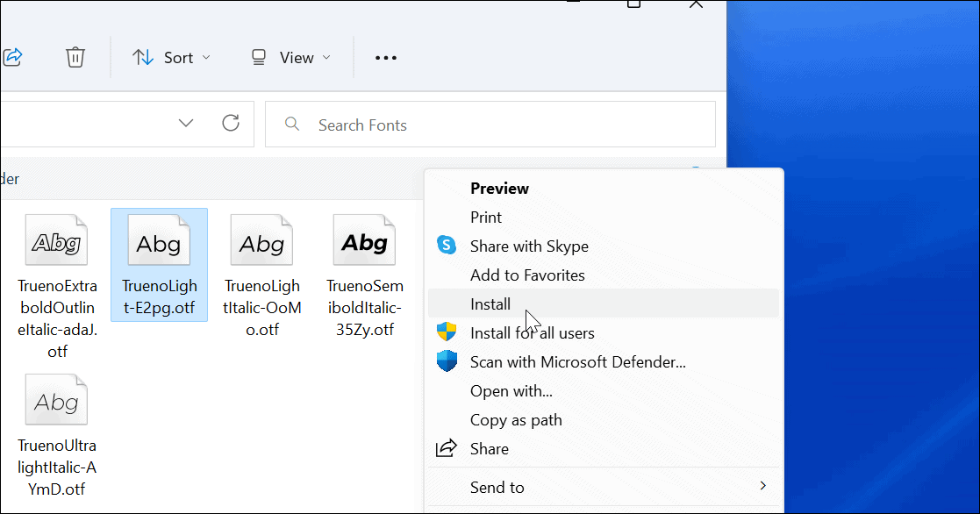
Task: Click the Skype icon beside Share with Skype
Action: 447,246
